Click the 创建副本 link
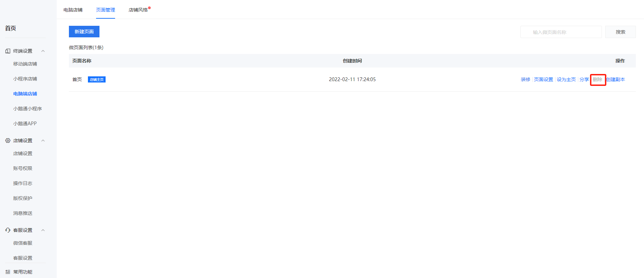Viewport: 644px width, 278px height. (x=615, y=79)
